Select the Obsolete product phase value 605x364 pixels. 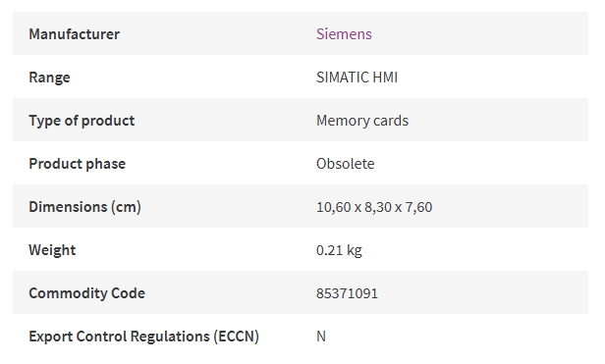point(346,164)
